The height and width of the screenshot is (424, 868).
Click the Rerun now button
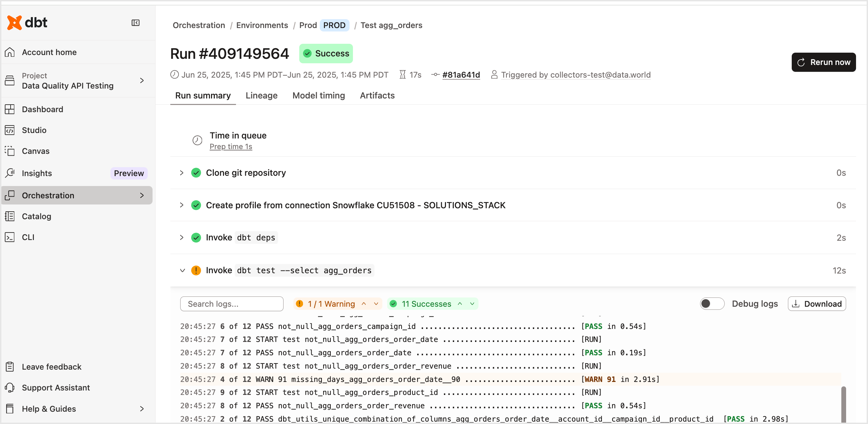824,62
